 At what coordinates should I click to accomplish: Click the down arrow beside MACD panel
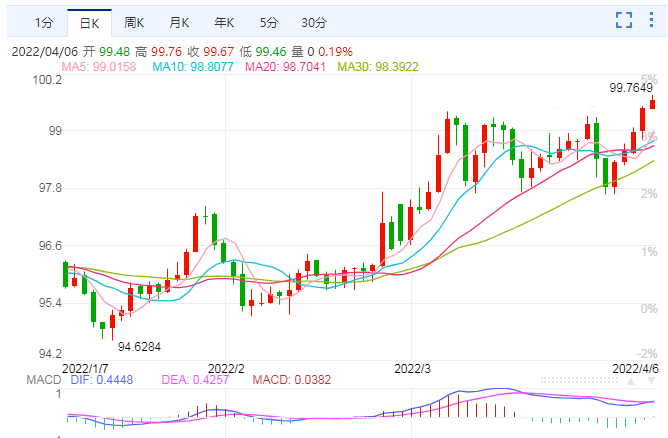point(652,380)
